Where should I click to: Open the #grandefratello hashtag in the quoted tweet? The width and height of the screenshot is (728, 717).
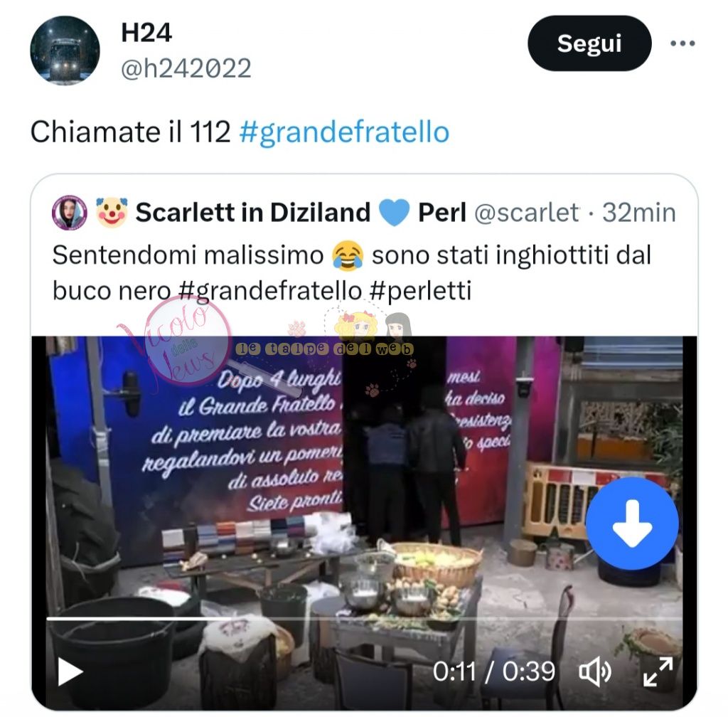coord(269,291)
